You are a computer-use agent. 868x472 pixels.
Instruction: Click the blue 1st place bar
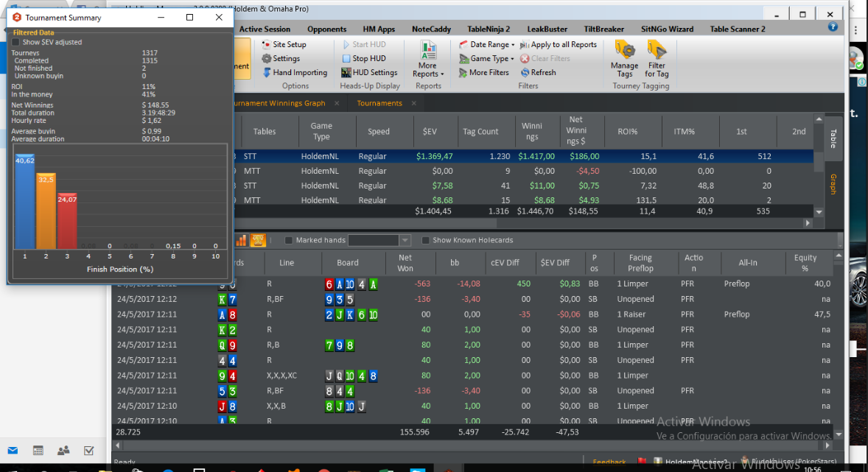point(24,202)
